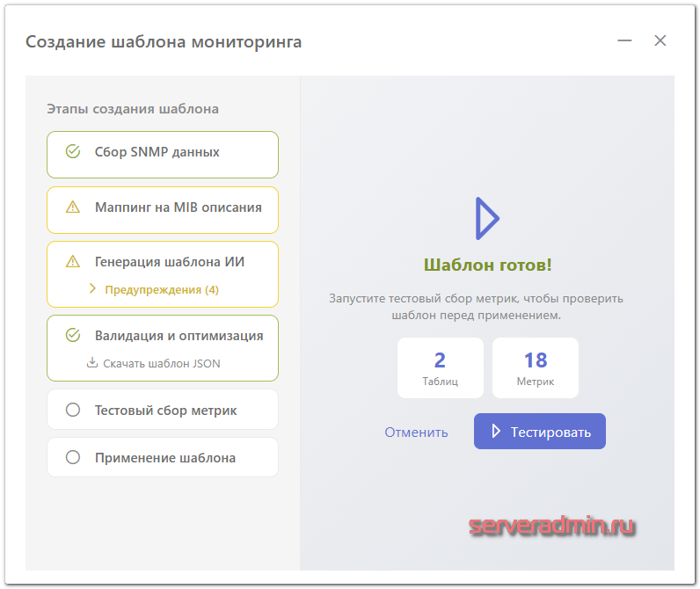The image size is (700, 589).
Task: Click the green check icon beside Валидация и оптимизация
Action: click(73, 335)
